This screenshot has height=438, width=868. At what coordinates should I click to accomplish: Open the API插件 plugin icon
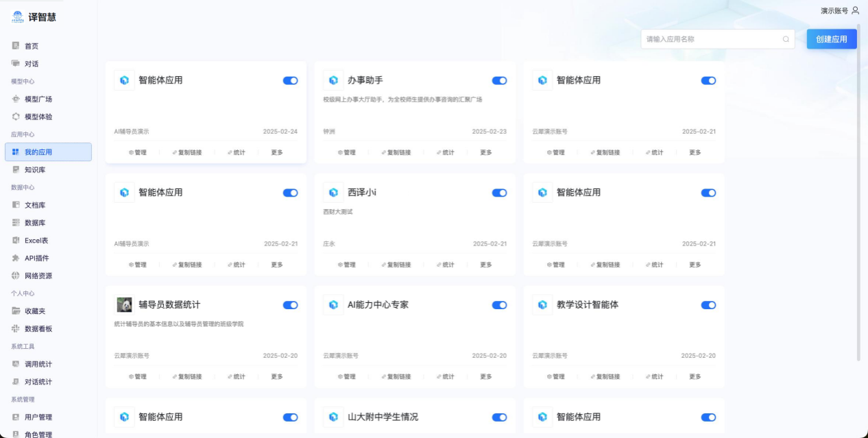16,258
